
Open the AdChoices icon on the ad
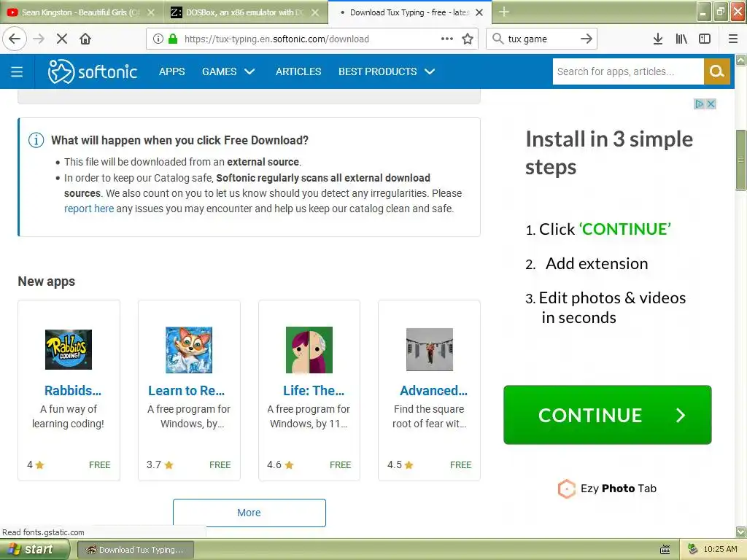pyautogui.click(x=699, y=104)
